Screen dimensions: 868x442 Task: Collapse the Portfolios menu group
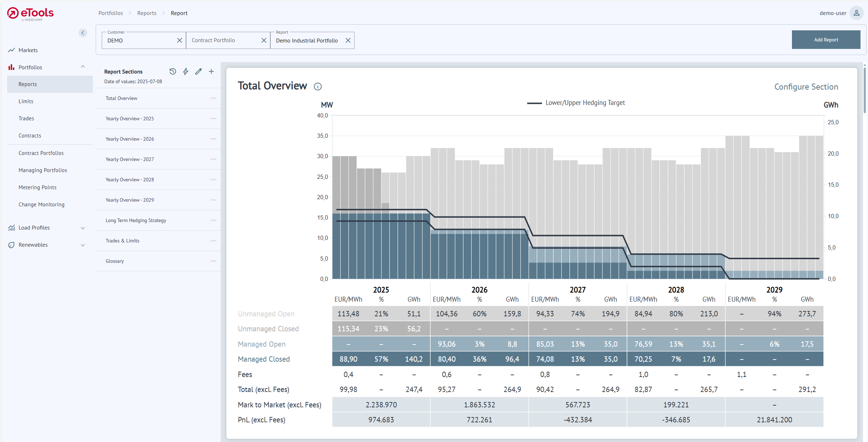83,67
